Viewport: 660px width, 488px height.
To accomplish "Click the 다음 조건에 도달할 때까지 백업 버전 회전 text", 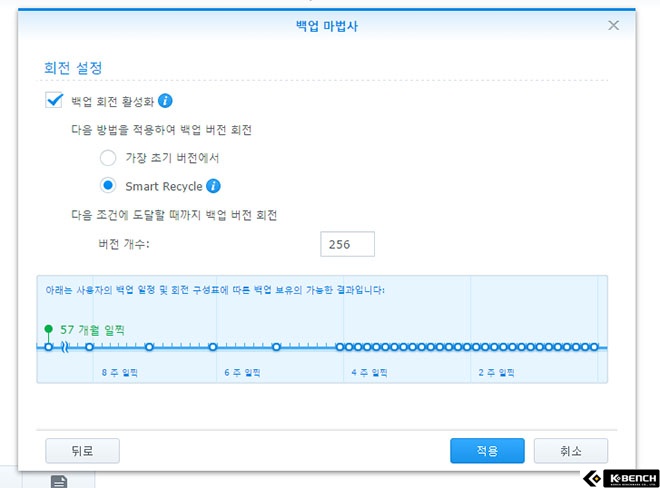I will (174, 215).
